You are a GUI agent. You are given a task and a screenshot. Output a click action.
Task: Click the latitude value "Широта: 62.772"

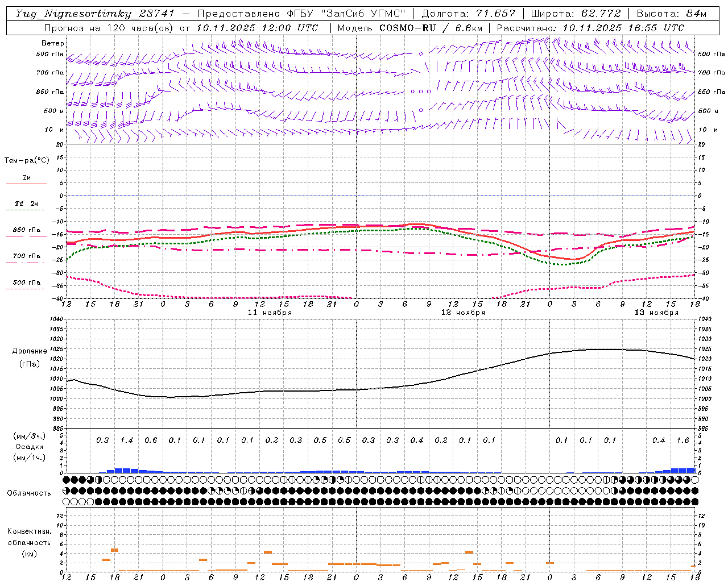coord(576,14)
